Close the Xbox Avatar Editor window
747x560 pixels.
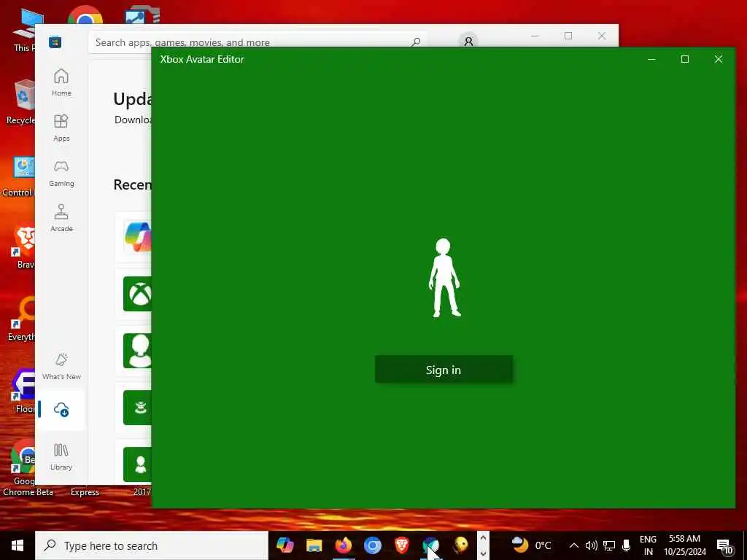719,59
